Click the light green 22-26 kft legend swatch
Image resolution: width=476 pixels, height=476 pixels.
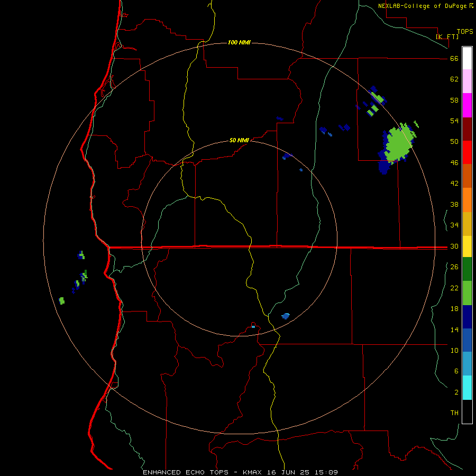pos(467,293)
